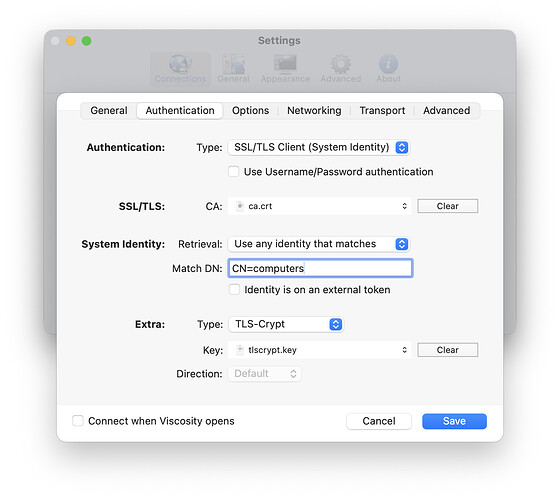Image resolution: width=559 pixels, height=500 pixels.
Task: Switch to the Options tab
Action: [250, 110]
